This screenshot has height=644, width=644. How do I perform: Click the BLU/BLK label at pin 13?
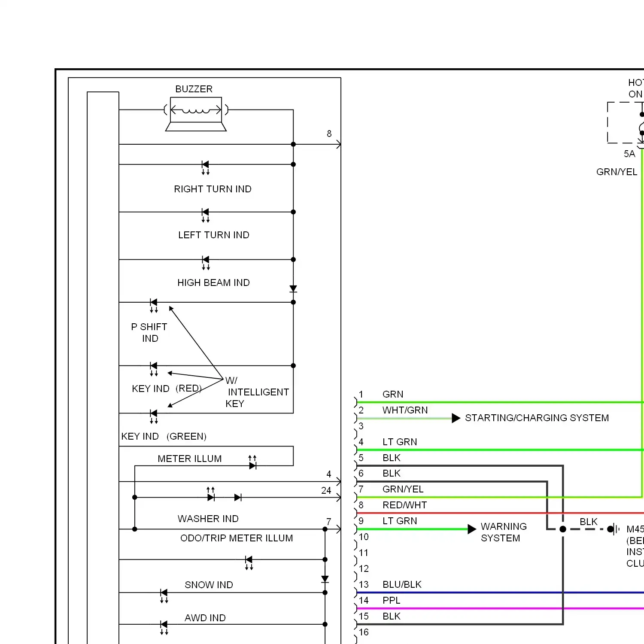click(x=402, y=584)
